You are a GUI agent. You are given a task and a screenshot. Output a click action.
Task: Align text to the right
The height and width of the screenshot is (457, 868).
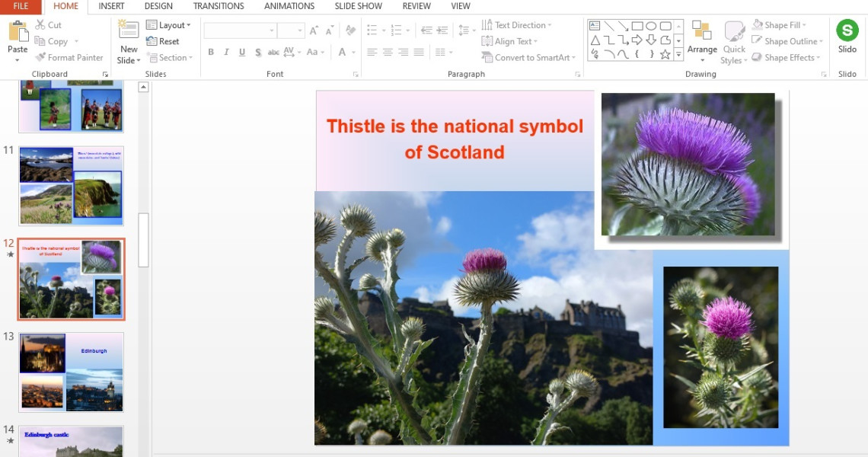tap(403, 52)
